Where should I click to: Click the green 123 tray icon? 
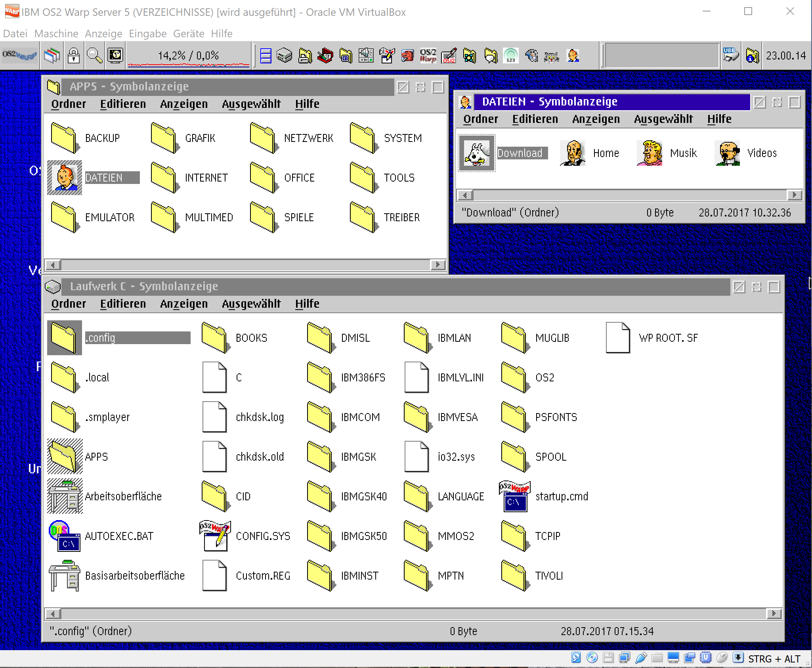coord(511,56)
